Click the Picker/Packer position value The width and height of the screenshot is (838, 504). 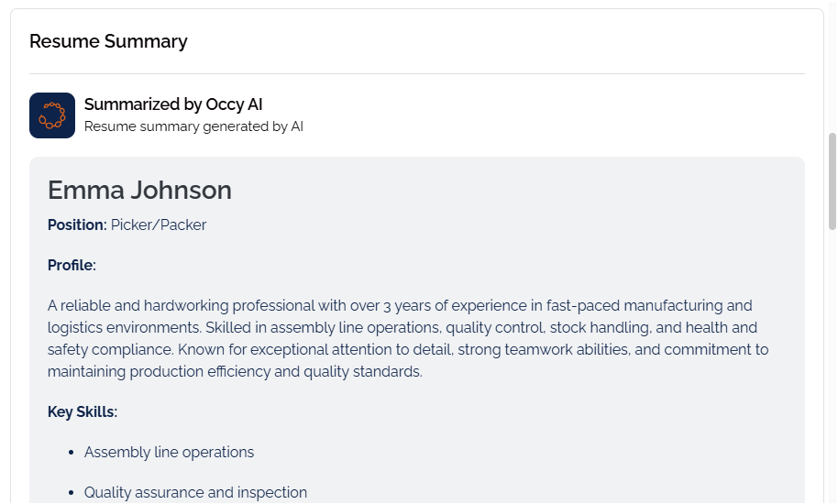159,225
